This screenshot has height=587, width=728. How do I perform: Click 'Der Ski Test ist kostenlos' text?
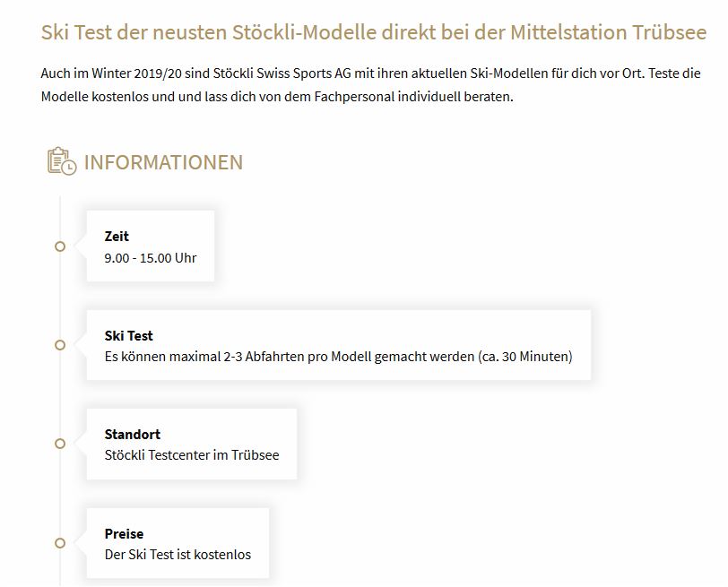[178, 555]
